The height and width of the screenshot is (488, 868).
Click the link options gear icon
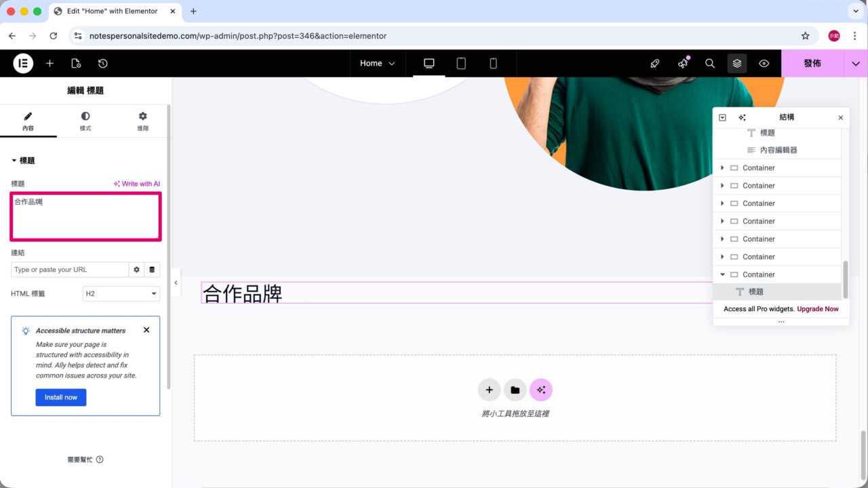point(136,270)
